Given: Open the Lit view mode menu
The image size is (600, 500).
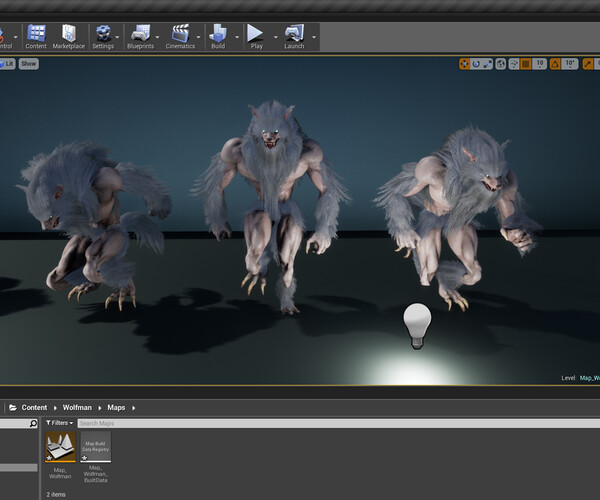Looking at the screenshot, I should pyautogui.click(x=7, y=64).
